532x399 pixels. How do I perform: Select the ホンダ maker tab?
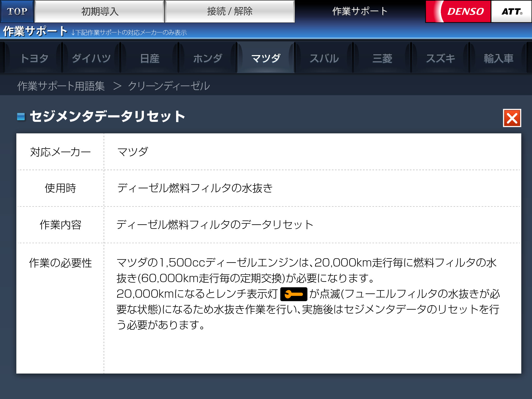point(208,58)
